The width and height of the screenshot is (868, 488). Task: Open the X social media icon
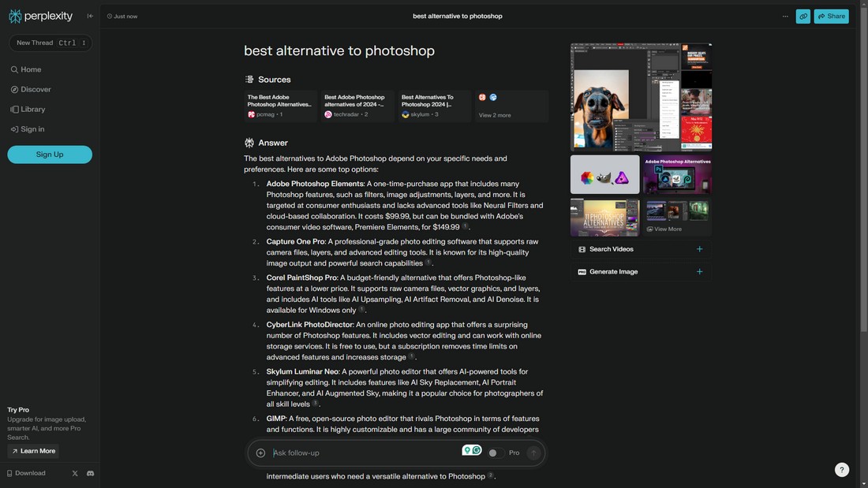tap(75, 474)
